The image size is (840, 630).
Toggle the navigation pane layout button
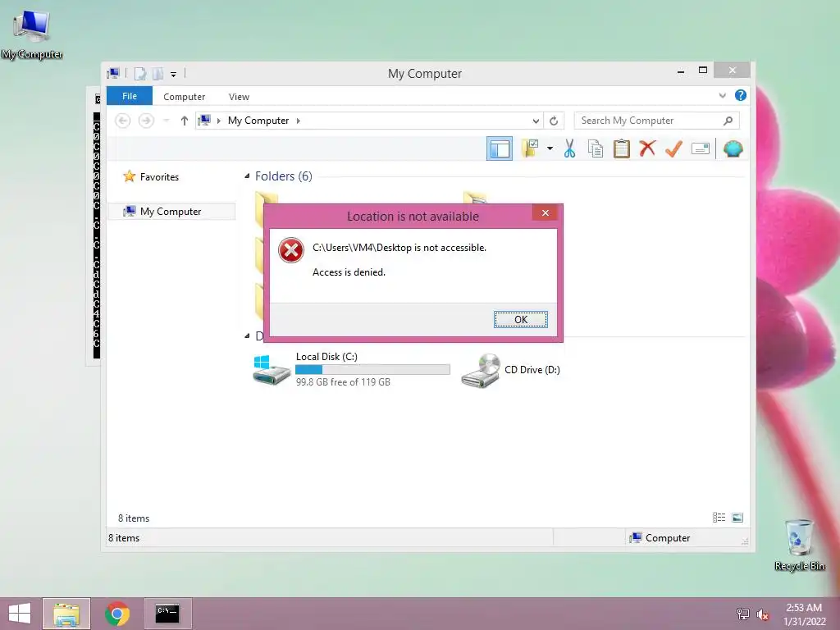tap(500, 148)
